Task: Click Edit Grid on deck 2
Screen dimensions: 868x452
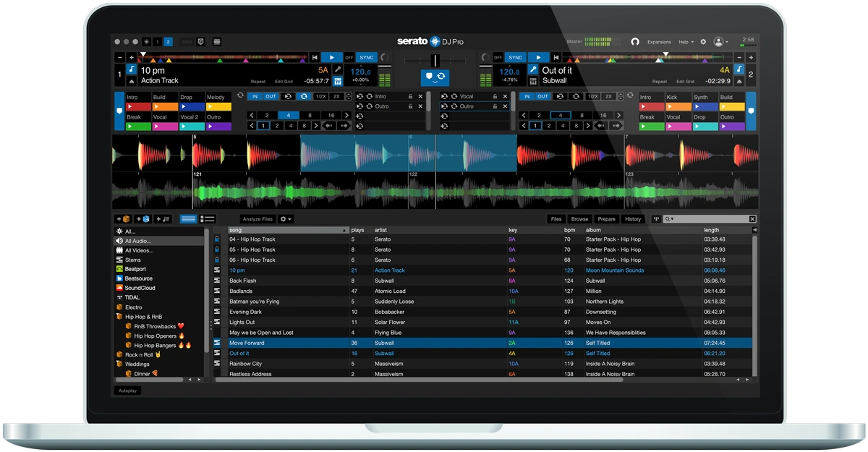Action: pos(685,82)
